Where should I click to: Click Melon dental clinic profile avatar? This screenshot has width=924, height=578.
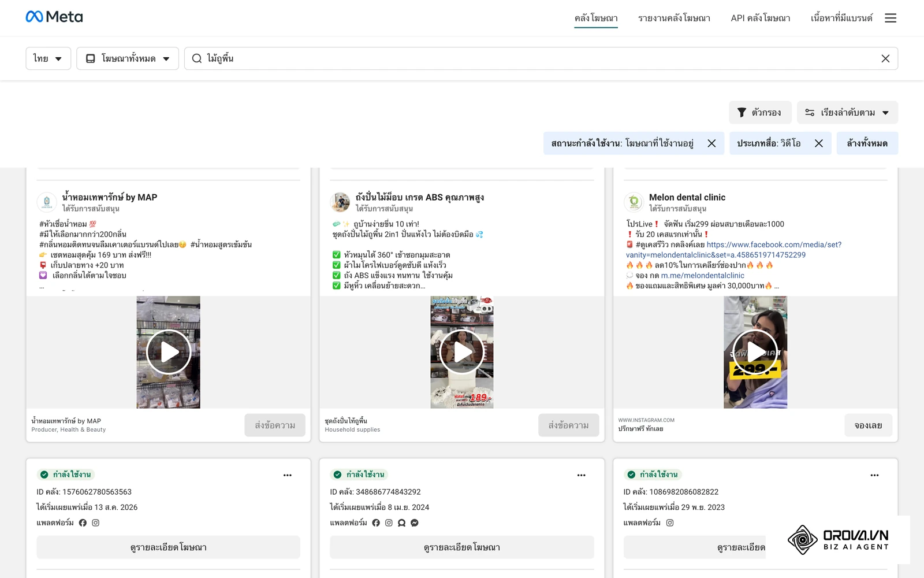coord(634,202)
